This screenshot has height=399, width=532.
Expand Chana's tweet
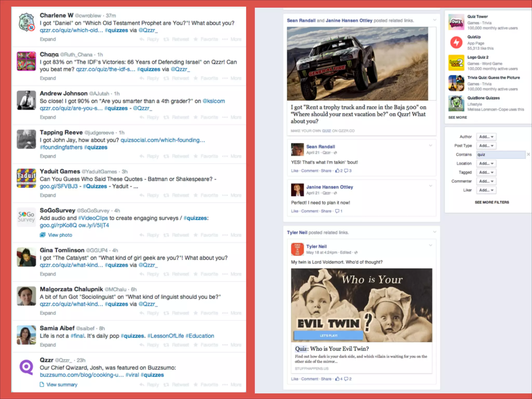pyautogui.click(x=48, y=78)
